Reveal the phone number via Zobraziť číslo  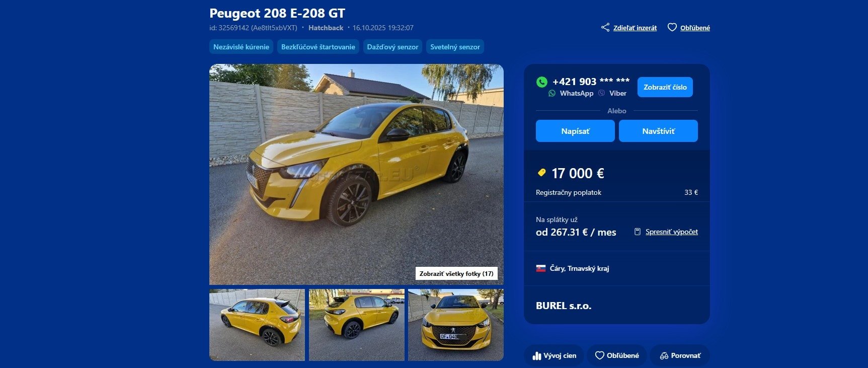click(665, 87)
